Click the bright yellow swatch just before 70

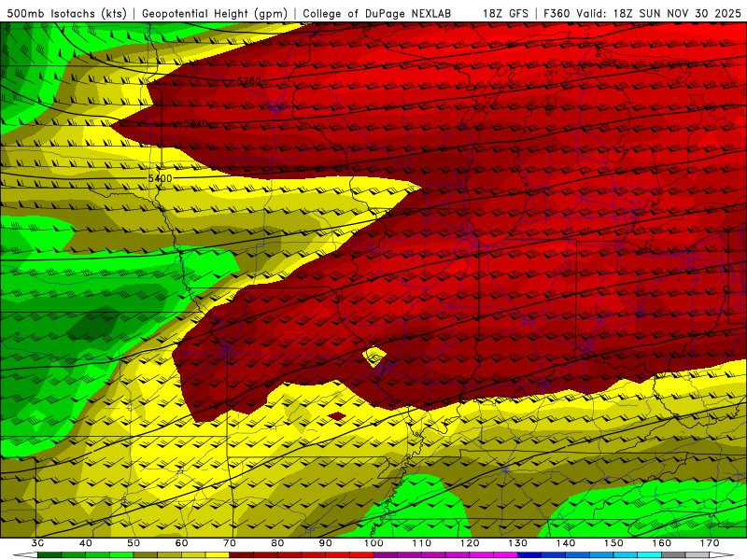218,554
